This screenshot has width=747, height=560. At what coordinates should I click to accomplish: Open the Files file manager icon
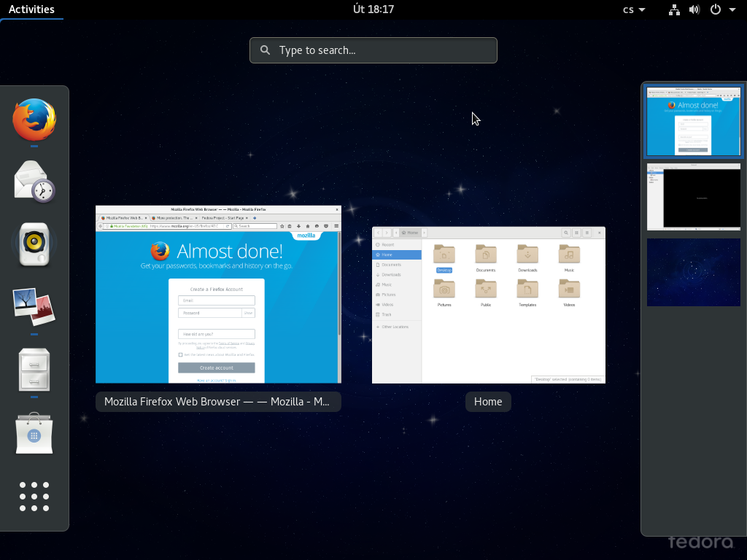tap(34, 370)
